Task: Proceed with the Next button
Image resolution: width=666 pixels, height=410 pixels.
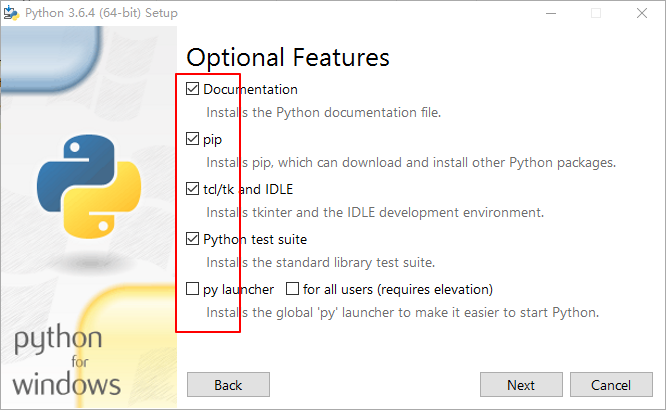Action: point(521,385)
